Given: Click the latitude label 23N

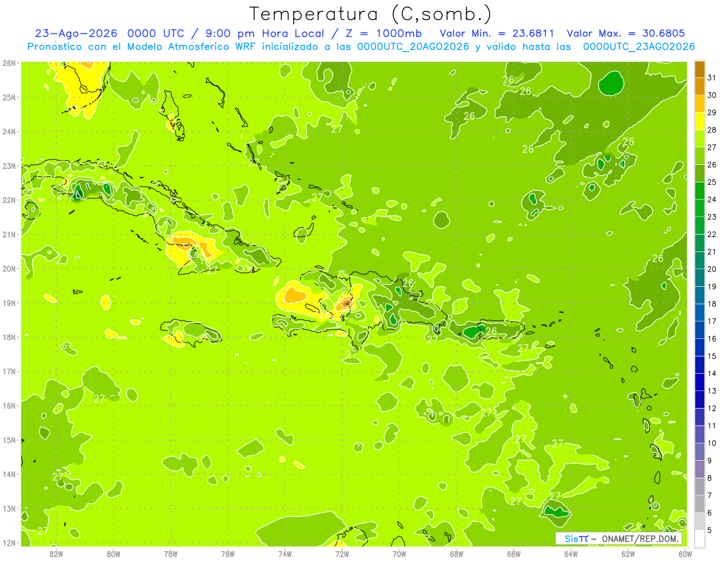Looking at the screenshot, I should pos(9,166).
